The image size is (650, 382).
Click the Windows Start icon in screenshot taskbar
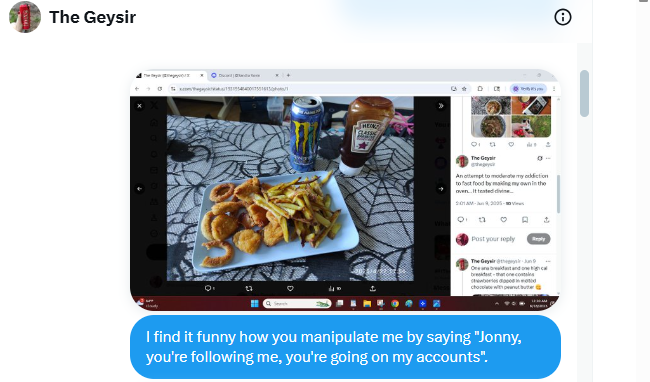255,304
